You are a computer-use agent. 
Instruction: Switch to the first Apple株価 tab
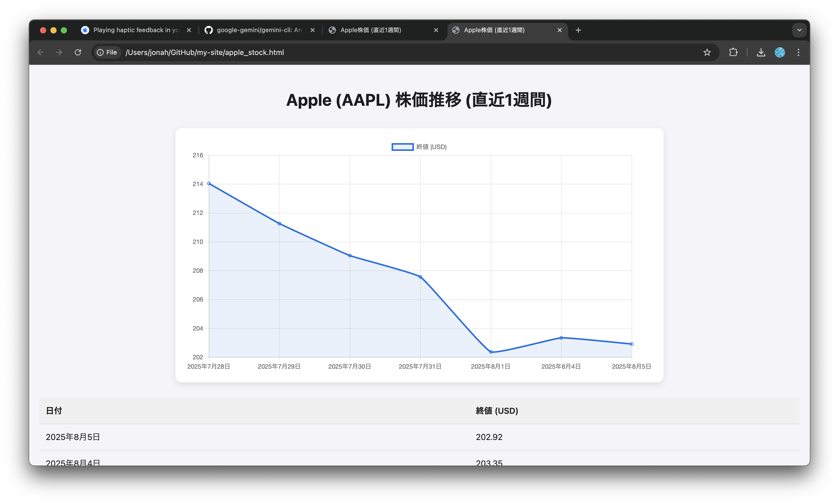point(370,30)
